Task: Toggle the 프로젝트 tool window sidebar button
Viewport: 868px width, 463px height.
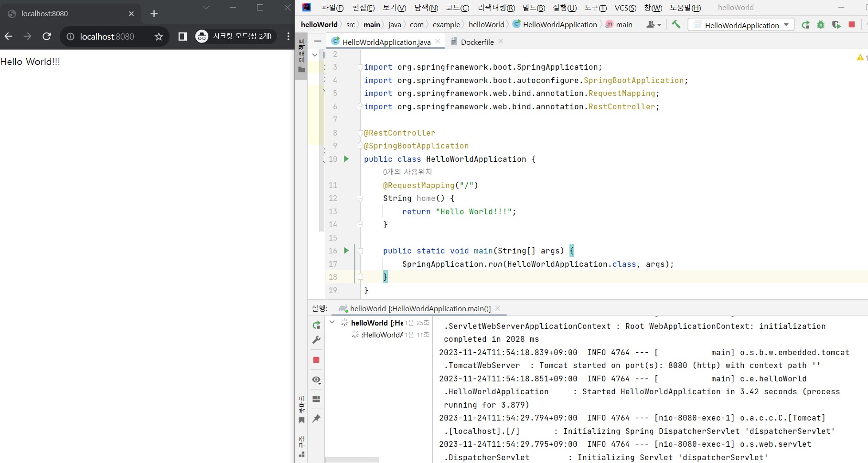Action: click(x=301, y=56)
